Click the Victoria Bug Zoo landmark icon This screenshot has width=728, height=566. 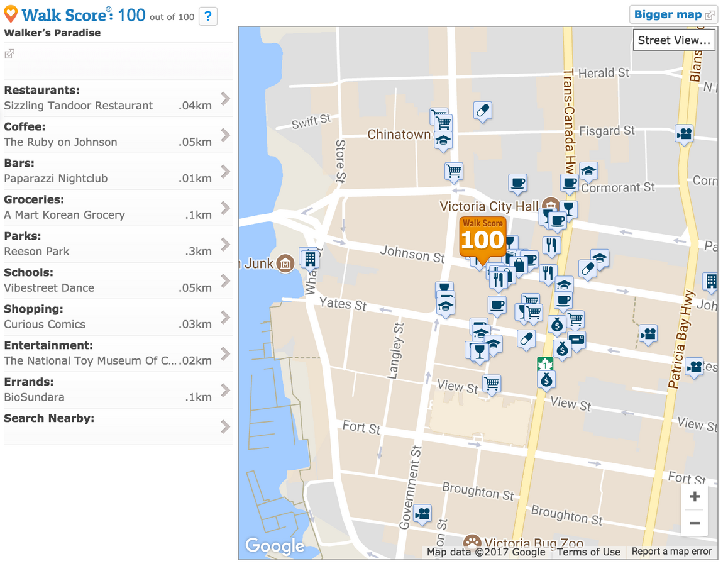[472, 542]
